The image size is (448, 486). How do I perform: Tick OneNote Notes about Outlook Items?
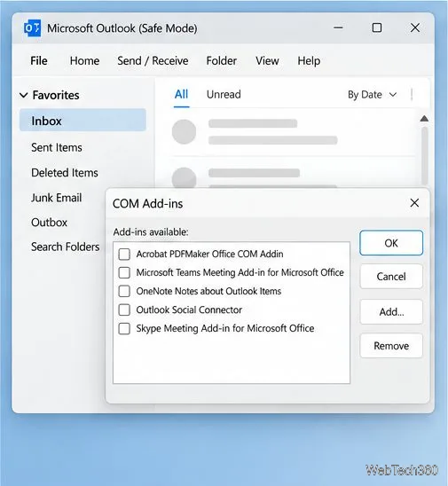click(124, 291)
